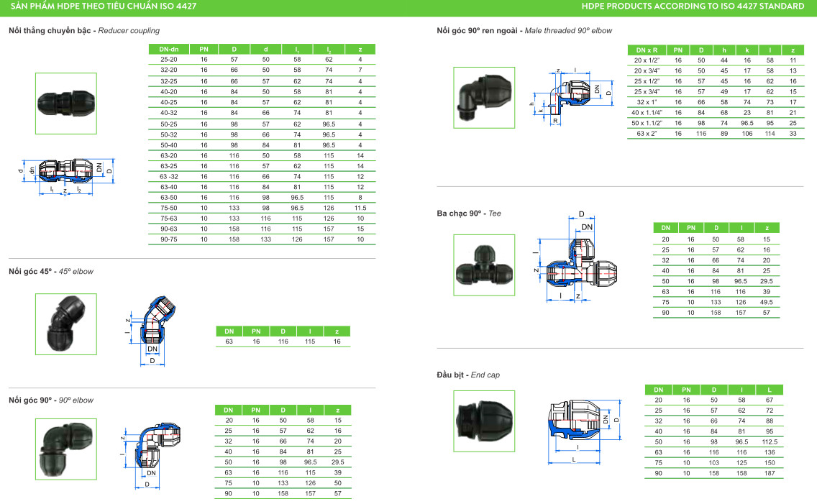
Task: Click the 'DN-dn' column header
Action: (x=168, y=49)
